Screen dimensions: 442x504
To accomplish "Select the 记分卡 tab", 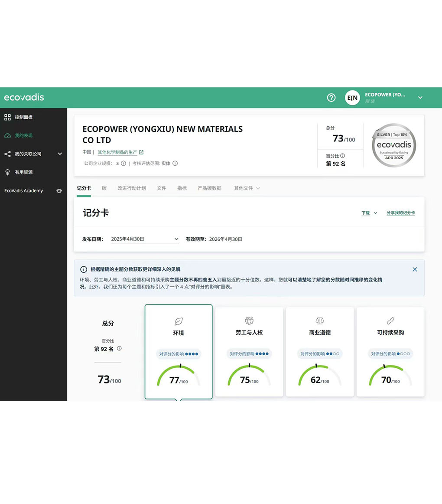I will pos(84,188).
